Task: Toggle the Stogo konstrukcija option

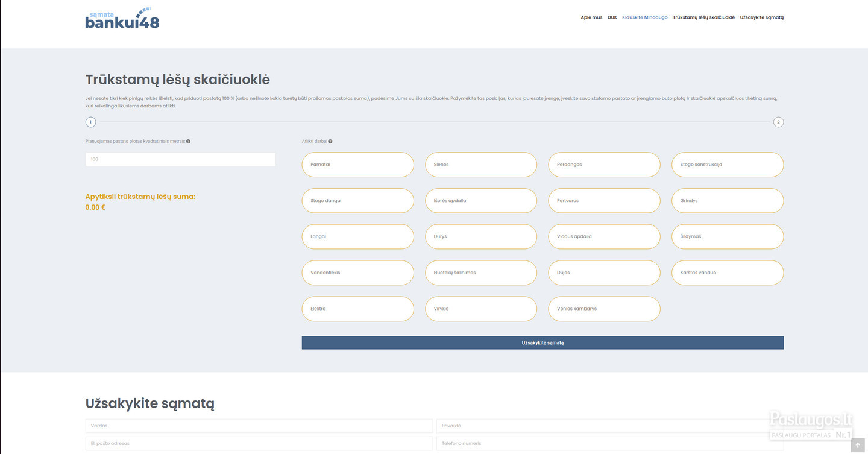Action: click(x=728, y=165)
